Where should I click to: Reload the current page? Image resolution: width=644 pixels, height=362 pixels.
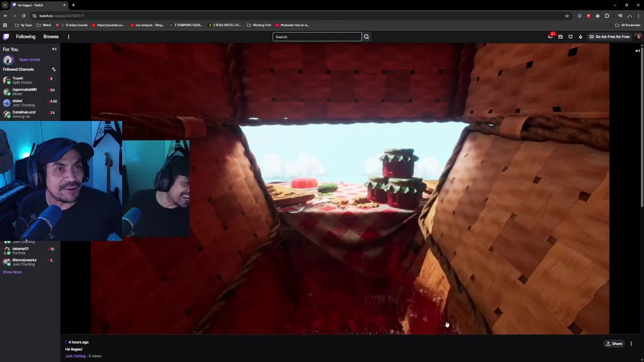(x=23, y=16)
